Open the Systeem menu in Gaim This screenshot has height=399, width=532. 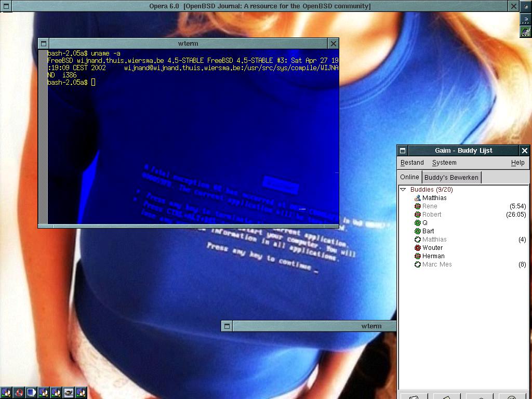point(444,163)
